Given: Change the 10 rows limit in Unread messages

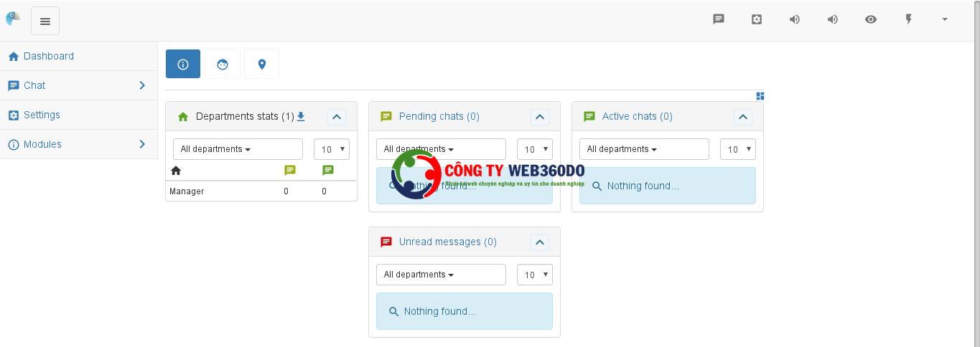Looking at the screenshot, I should 535,275.
